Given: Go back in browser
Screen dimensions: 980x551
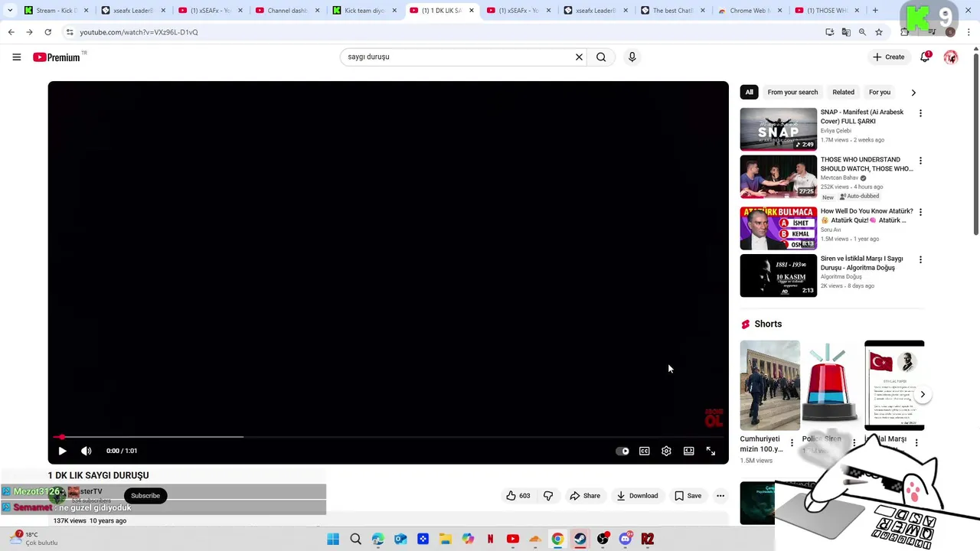Looking at the screenshot, I should point(11,32).
